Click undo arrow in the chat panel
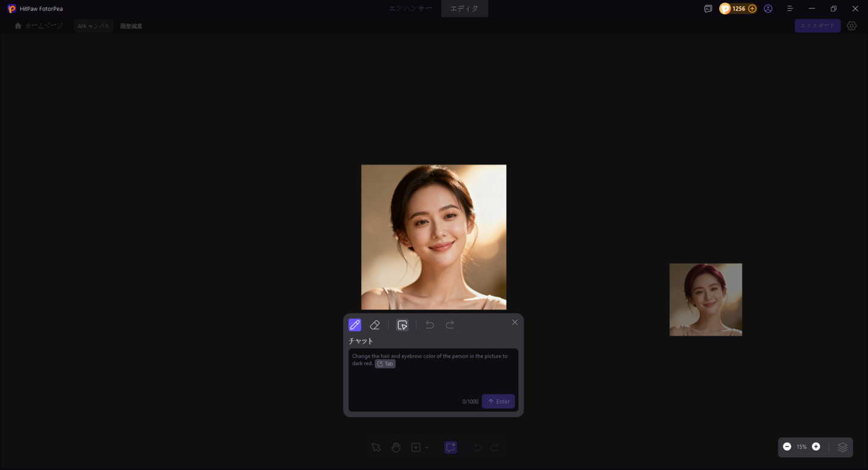 (430, 325)
